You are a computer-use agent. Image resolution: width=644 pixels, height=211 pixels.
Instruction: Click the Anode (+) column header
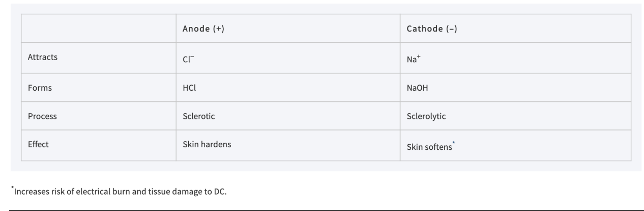pyautogui.click(x=203, y=29)
